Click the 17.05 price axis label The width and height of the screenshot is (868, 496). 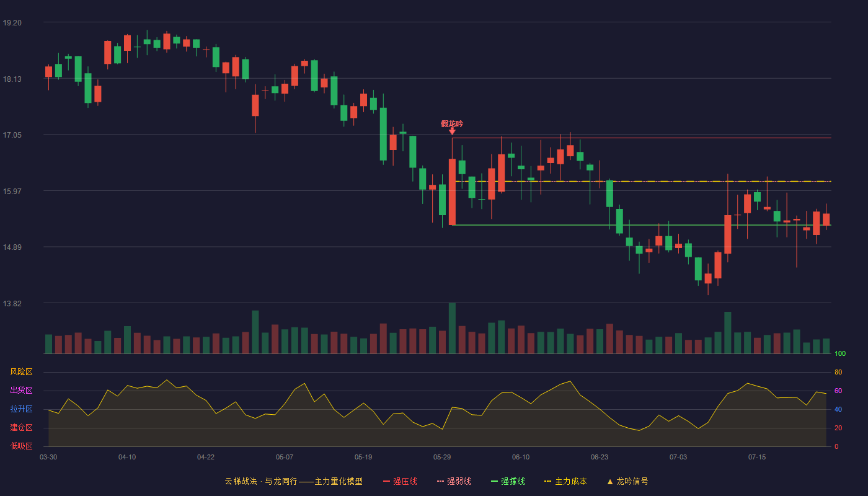pos(12,135)
